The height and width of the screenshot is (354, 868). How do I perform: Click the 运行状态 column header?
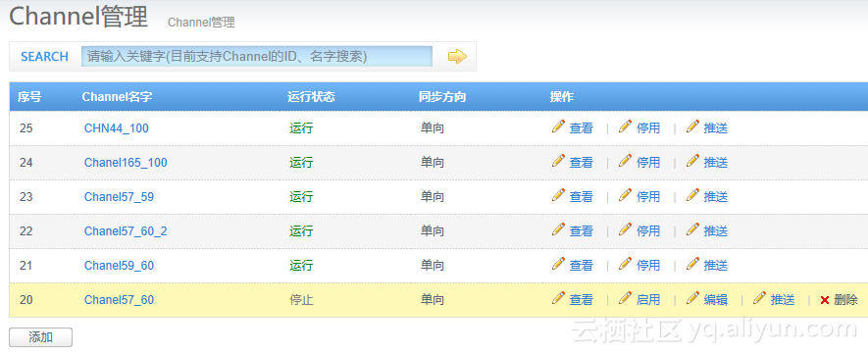coord(311,97)
